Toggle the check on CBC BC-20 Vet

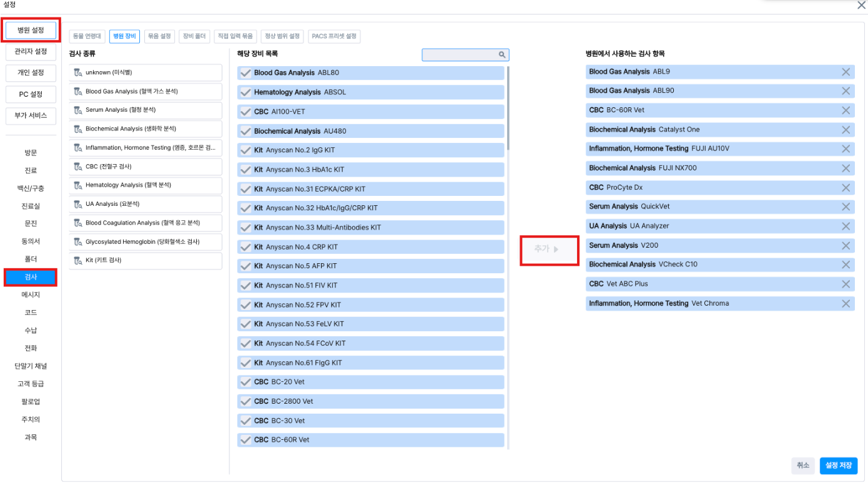(x=245, y=382)
